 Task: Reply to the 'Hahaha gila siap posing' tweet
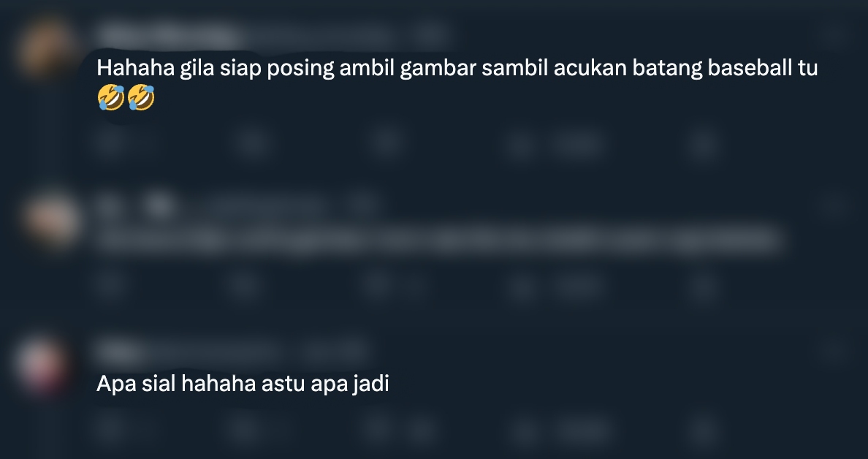(111, 145)
